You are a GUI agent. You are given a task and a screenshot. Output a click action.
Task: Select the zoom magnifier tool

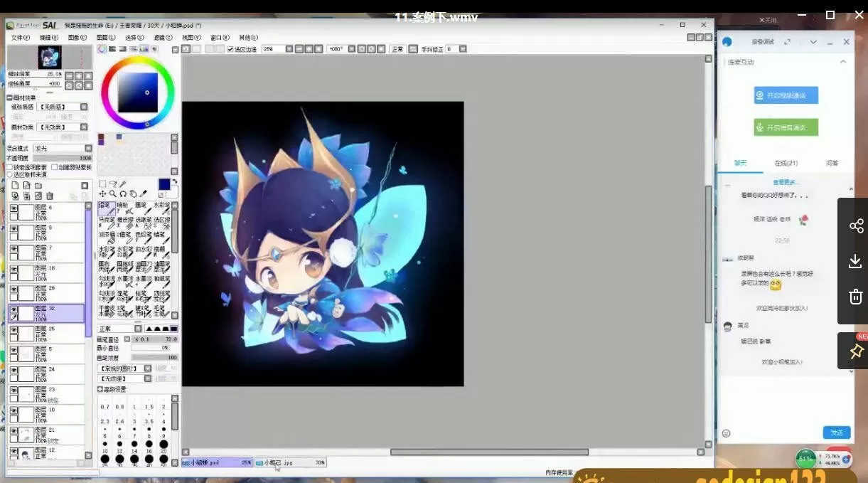pos(112,193)
